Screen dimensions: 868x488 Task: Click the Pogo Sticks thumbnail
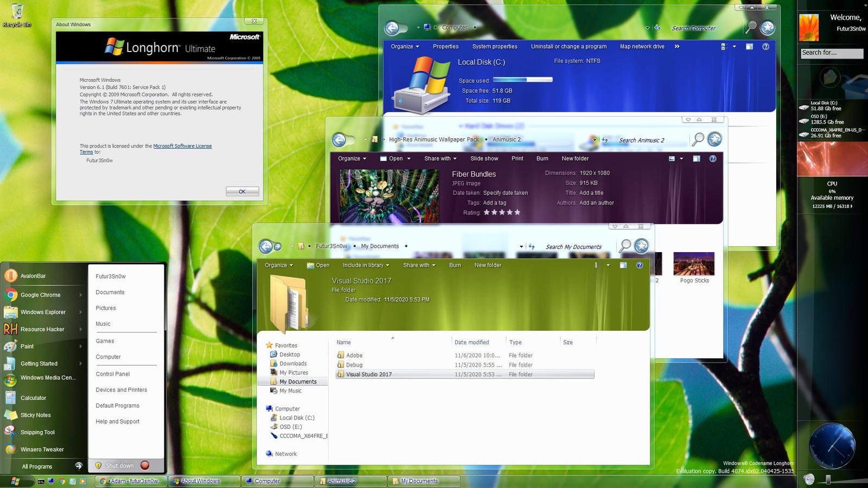(x=694, y=264)
